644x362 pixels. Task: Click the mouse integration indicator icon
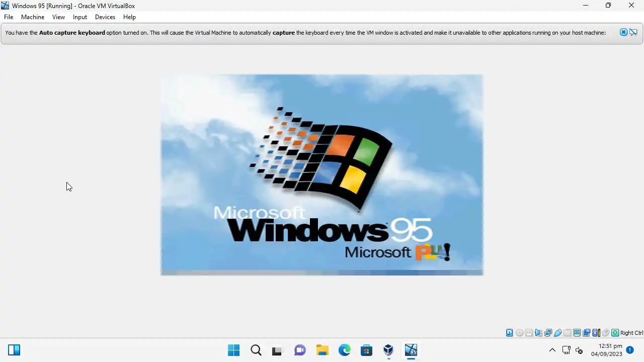click(605, 333)
